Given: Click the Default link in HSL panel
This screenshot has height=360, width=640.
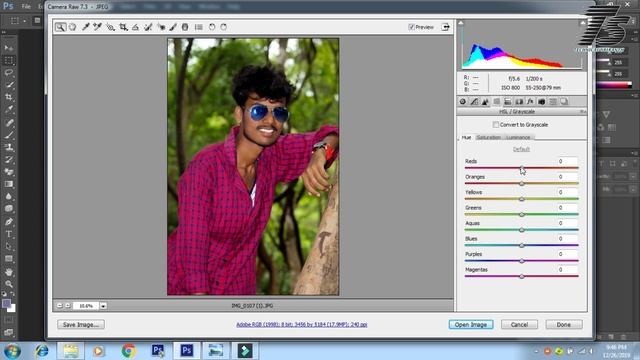Looking at the screenshot, I should pyautogui.click(x=521, y=149).
